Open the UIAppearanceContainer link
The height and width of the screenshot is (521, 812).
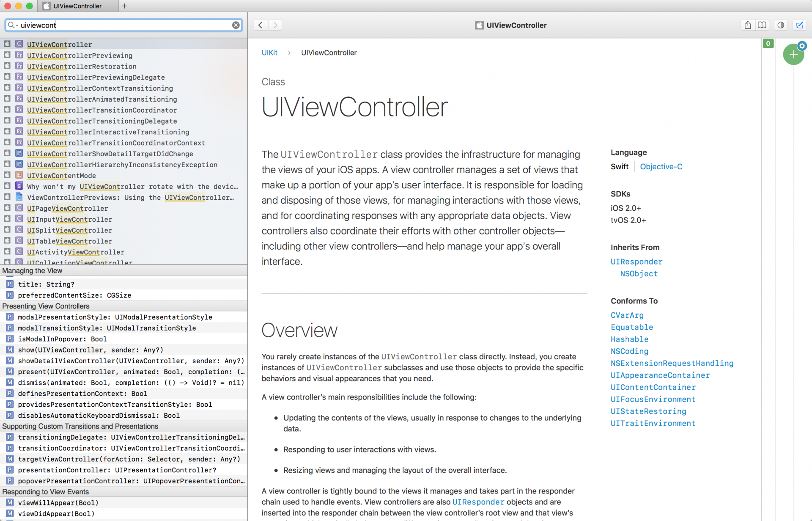(x=660, y=375)
